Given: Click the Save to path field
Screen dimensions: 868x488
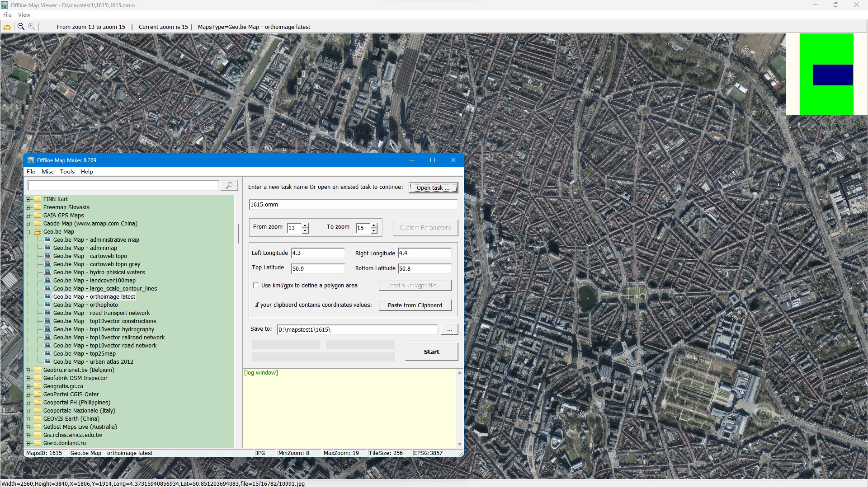Looking at the screenshot, I should point(357,330).
